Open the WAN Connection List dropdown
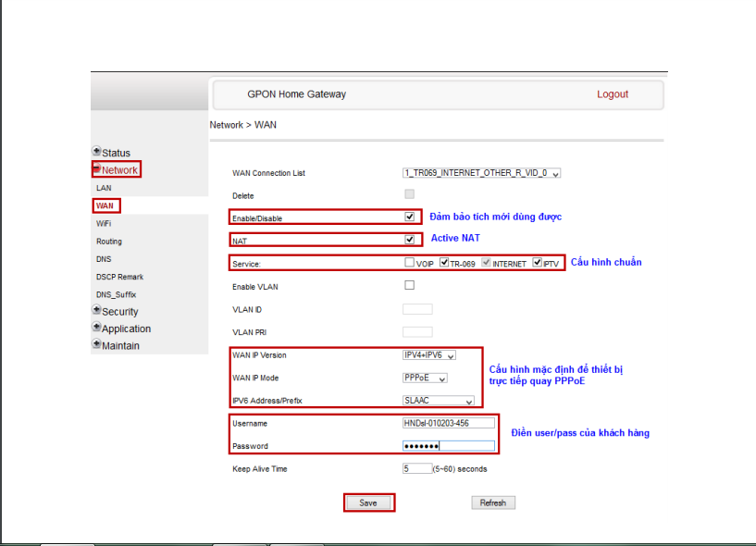 click(482, 173)
